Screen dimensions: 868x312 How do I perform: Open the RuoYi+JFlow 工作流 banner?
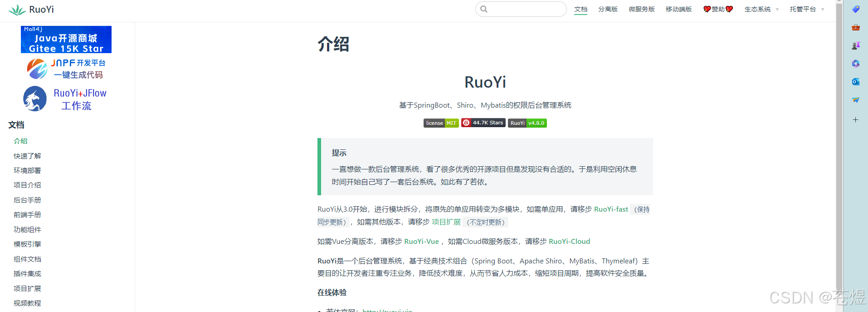point(65,99)
